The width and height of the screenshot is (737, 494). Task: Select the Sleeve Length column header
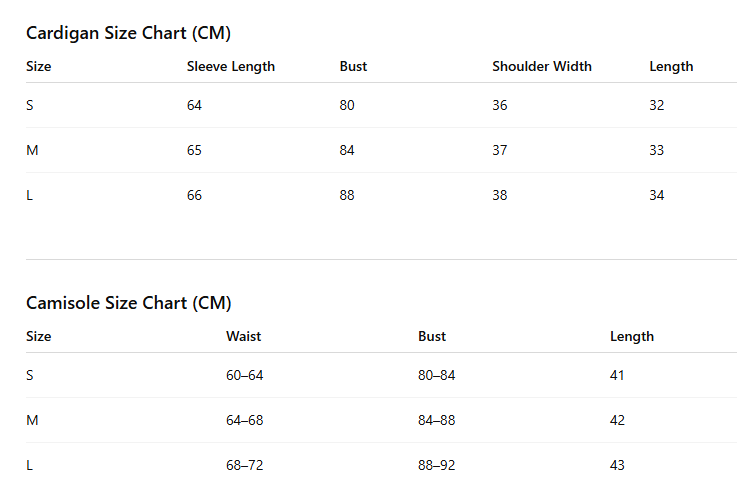(231, 66)
